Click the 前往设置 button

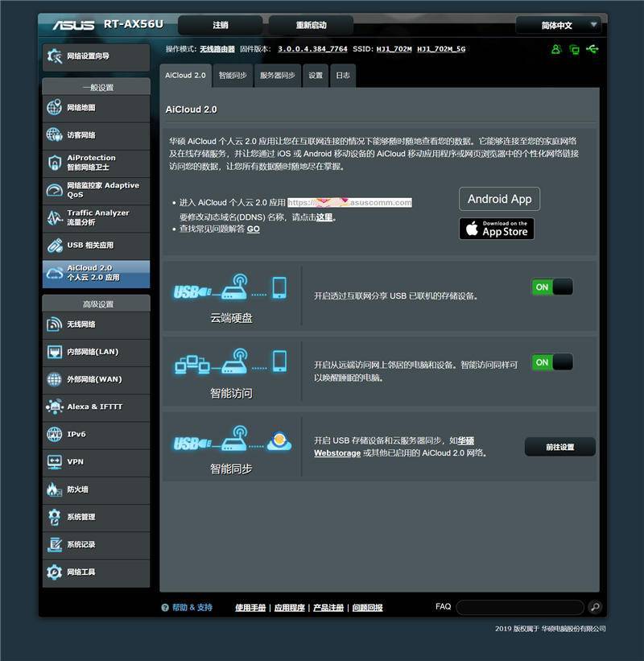click(560, 447)
